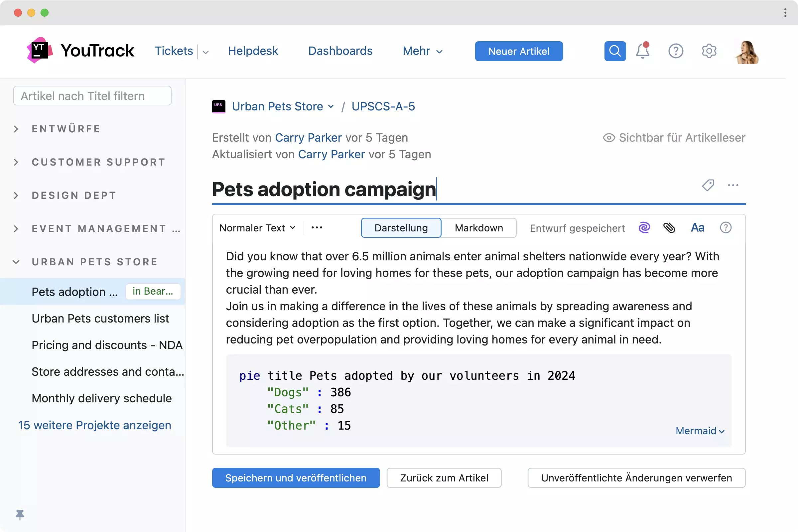Pin sidebar with the pushpin icon

click(20, 514)
